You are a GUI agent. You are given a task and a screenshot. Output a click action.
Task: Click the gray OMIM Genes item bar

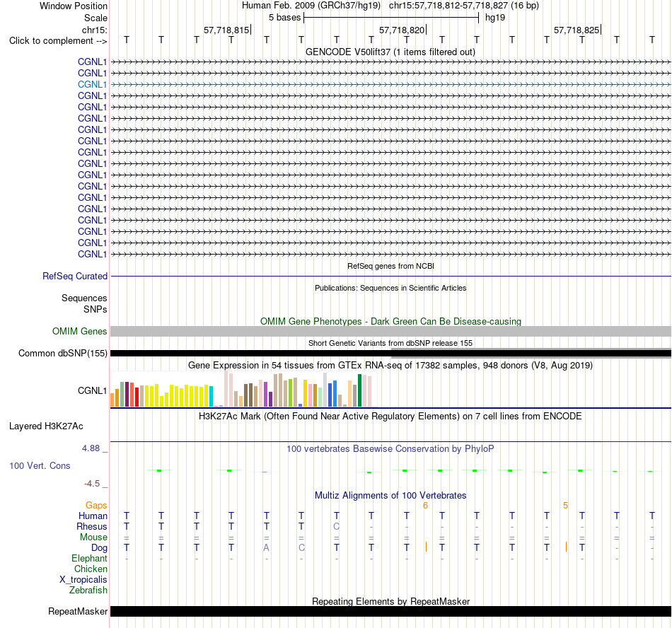tap(390, 331)
